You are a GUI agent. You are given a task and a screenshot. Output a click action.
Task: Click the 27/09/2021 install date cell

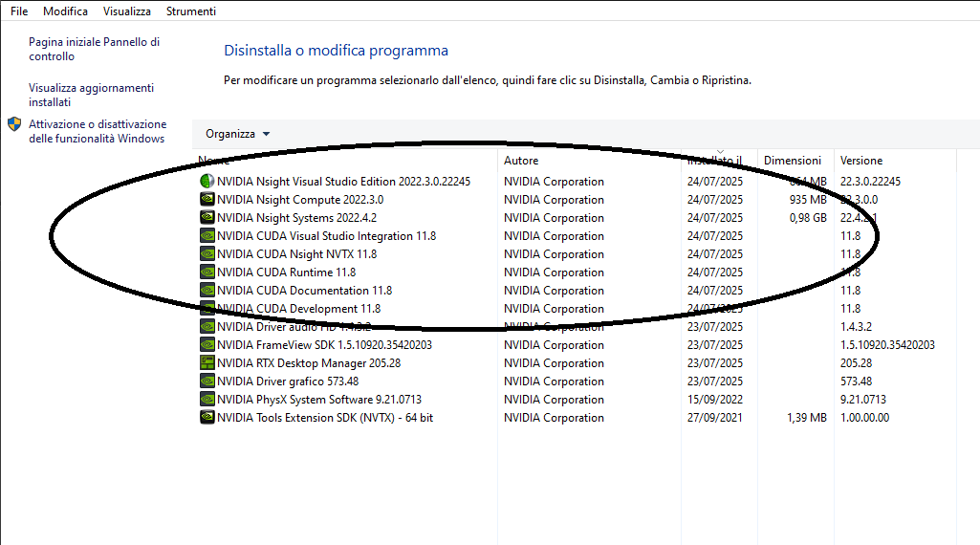[715, 417]
